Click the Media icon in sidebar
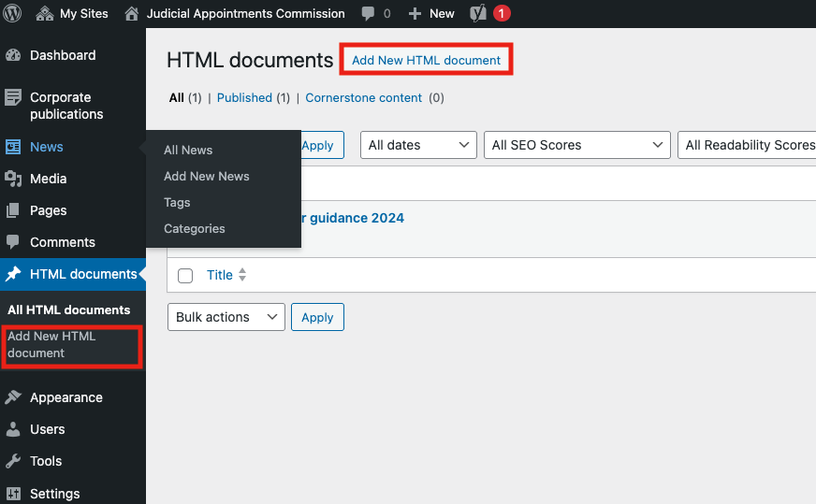The image size is (816, 504). click(13, 179)
